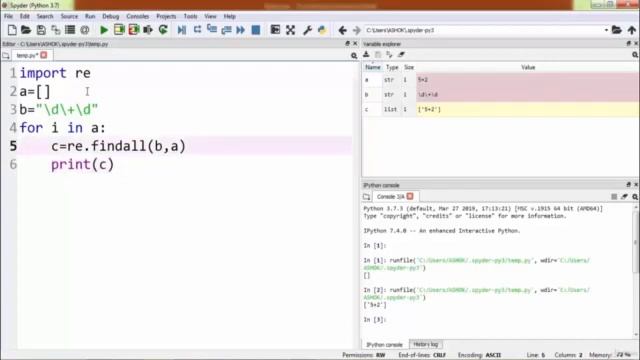Open the PYTHONPATH manager icon
The height and width of the screenshot is (360, 640).
tap(322, 30)
